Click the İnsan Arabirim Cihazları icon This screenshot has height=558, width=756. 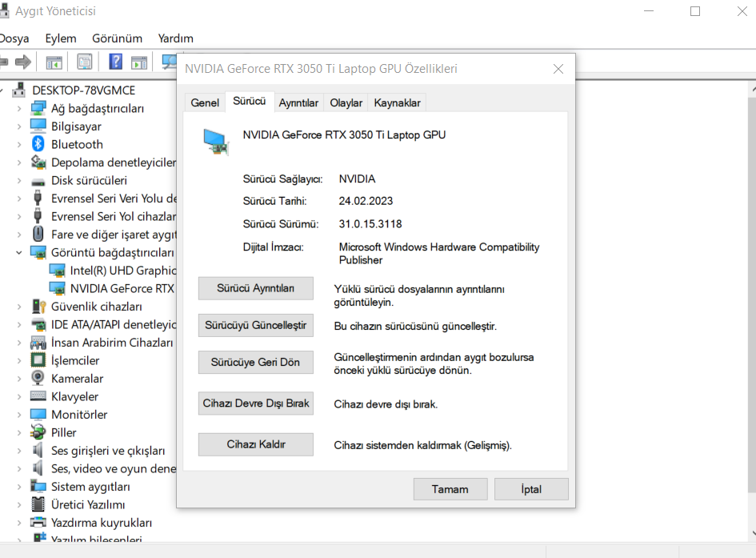(38, 343)
